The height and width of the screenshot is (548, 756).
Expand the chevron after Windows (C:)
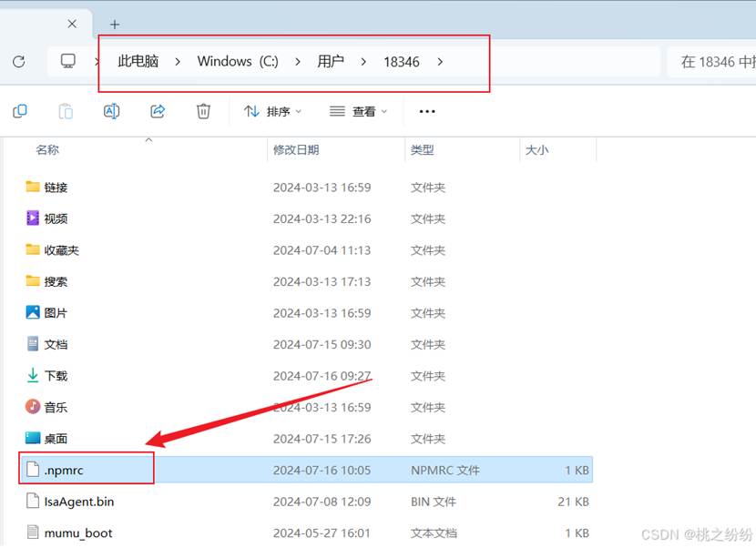pos(298,62)
